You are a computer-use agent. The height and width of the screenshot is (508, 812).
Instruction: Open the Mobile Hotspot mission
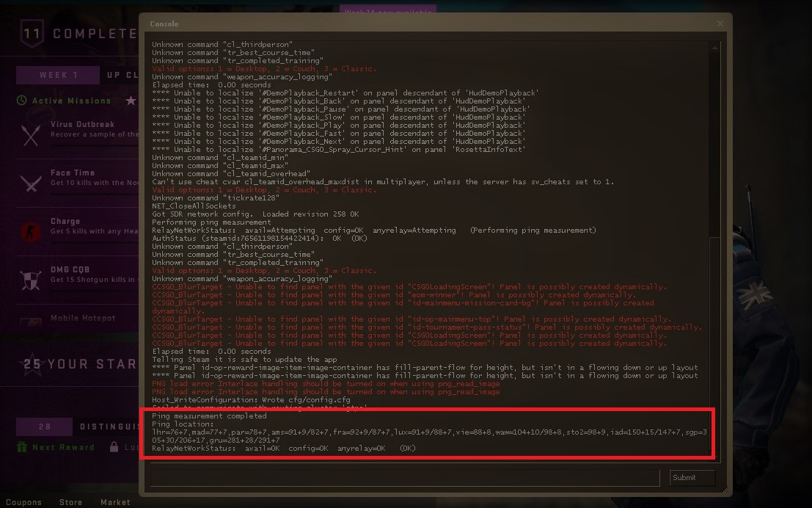[78, 318]
